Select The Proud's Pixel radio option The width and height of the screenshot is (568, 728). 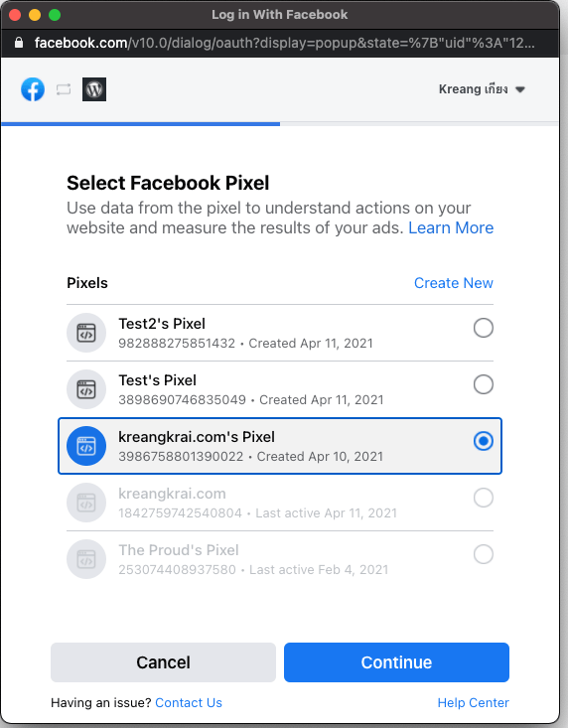pos(483,554)
